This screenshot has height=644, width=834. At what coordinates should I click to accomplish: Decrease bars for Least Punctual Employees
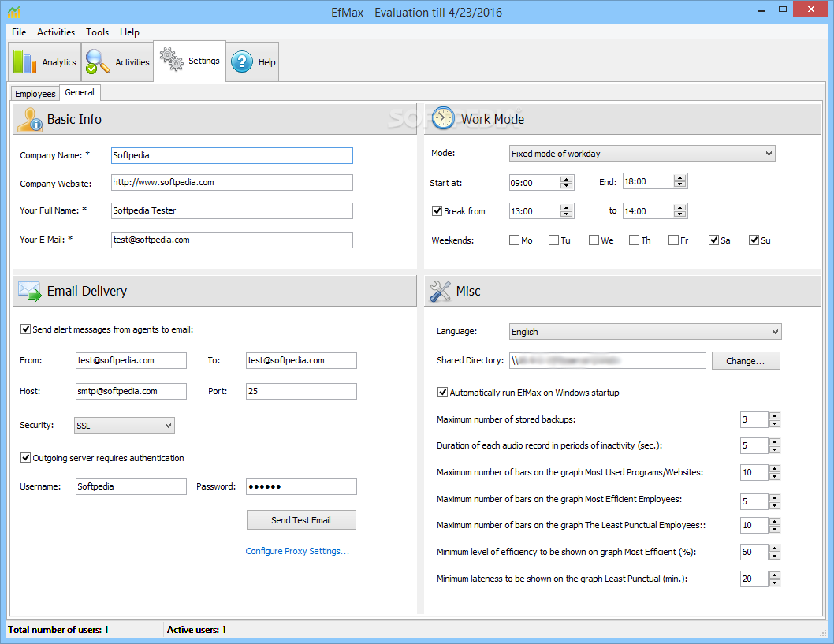(774, 529)
